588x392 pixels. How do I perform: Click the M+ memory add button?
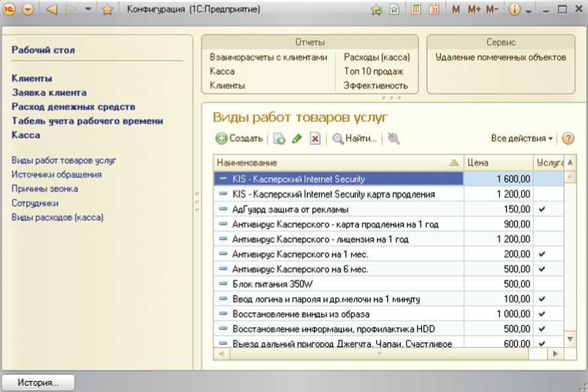click(x=474, y=10)
